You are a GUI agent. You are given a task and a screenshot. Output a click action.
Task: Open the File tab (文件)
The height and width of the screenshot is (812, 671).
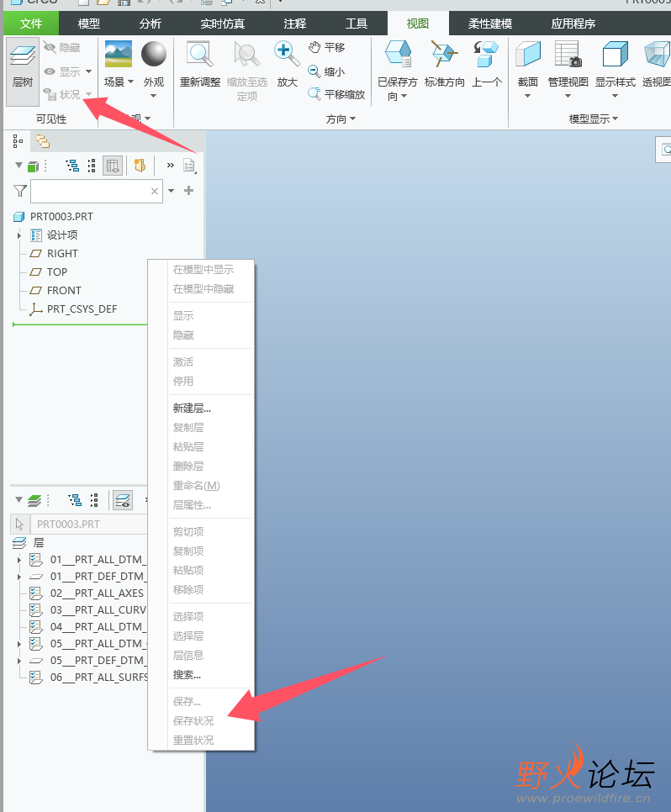click(31, 24)
